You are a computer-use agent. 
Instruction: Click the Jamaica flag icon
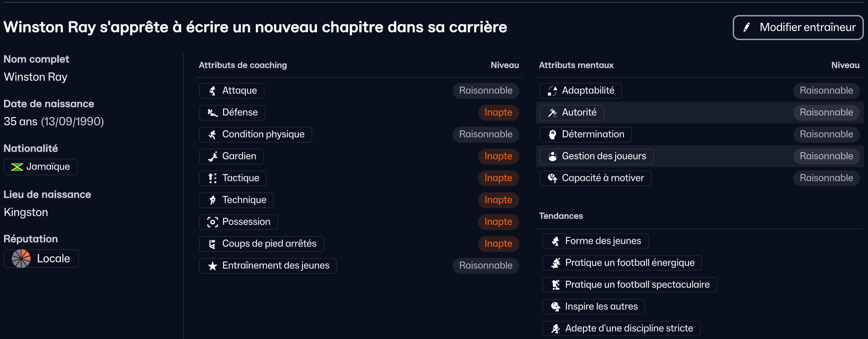[17, 167]
